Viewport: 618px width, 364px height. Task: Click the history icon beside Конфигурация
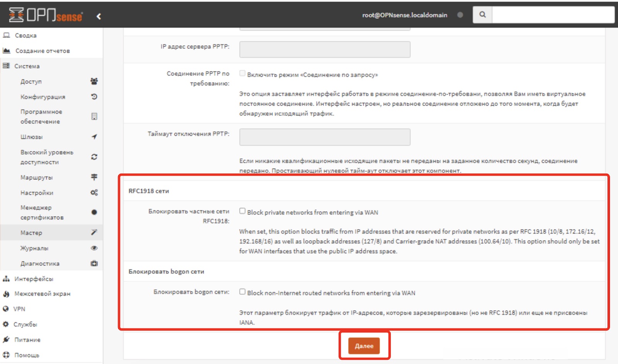tap(94, 97)
